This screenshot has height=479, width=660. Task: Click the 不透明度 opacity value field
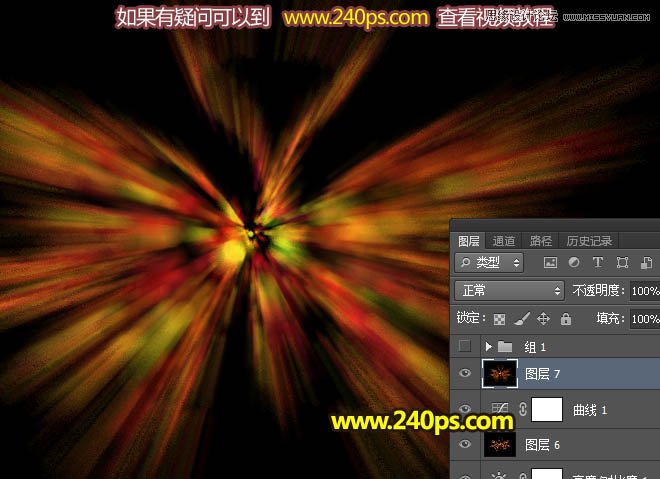click(645, 291)
